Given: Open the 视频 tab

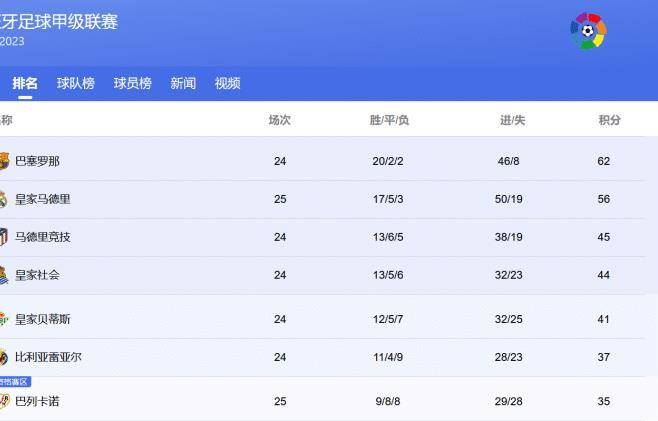Looking at the screenshot, I should tap(227, 83).
